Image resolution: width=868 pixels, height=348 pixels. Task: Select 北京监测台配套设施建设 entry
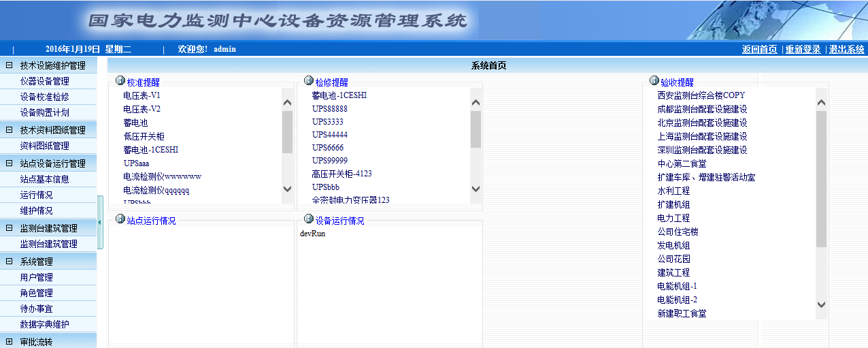(x=702, y=123)
